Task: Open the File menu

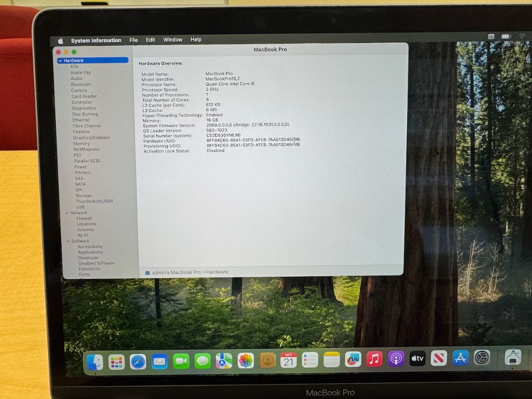Action: point(133,40)
